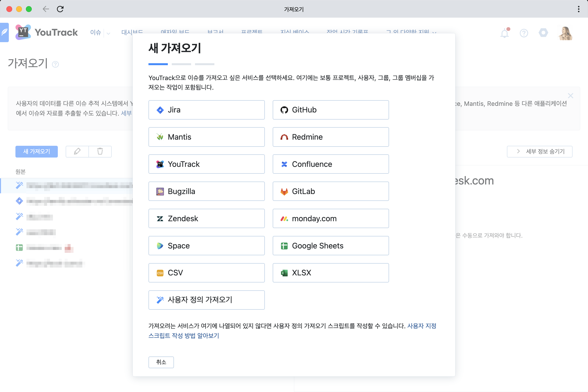Open the custom script tutorial link
Image resolution: width=588 pixels, height=392 pixels.
[184, 336]
